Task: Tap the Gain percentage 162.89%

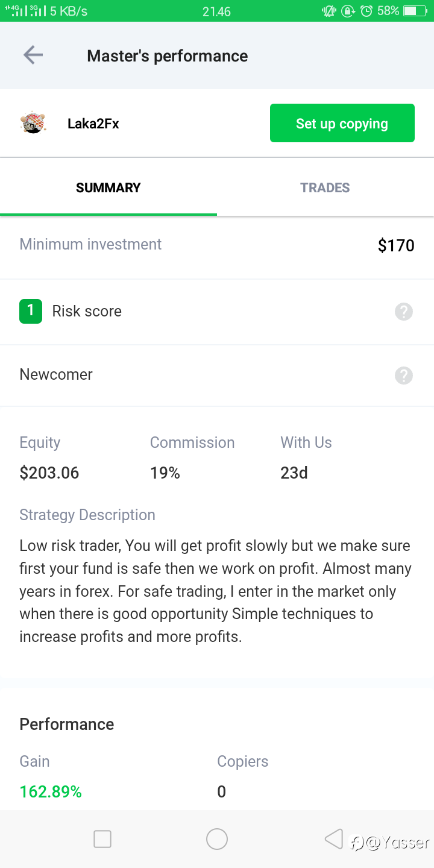Action: pyautogui.click(x=51, y=791)
